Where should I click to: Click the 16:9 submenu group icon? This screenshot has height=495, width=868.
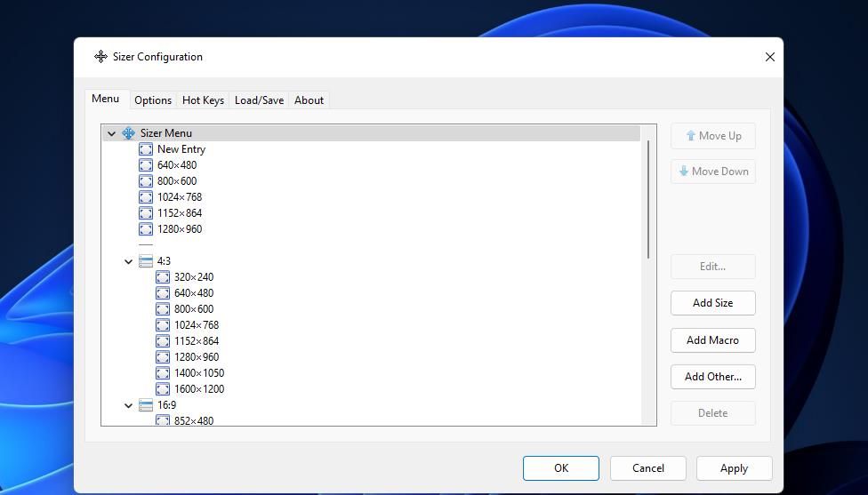tap(146, 405)
